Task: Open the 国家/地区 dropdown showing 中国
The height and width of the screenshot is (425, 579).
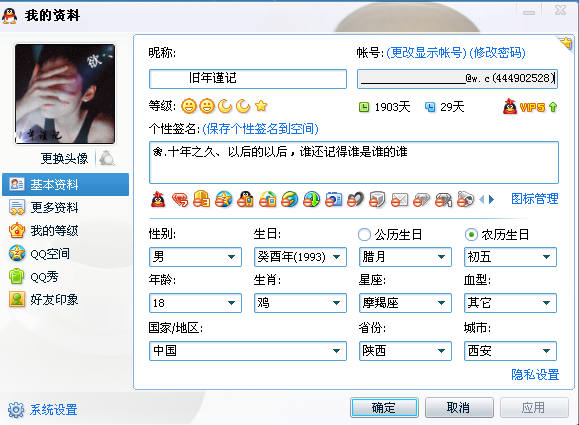Action: coord(248,351)
